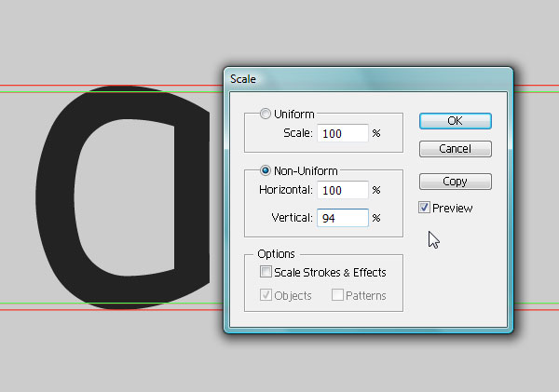Viewport: 559px width, 392px height.
Task: Select the Non-Uniform radio button
Action: click(266, 170)
